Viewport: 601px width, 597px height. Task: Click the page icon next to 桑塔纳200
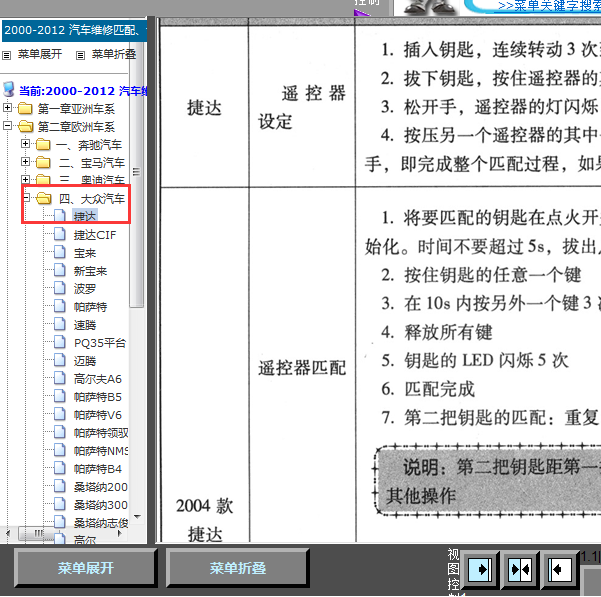[x=60, y=486]
